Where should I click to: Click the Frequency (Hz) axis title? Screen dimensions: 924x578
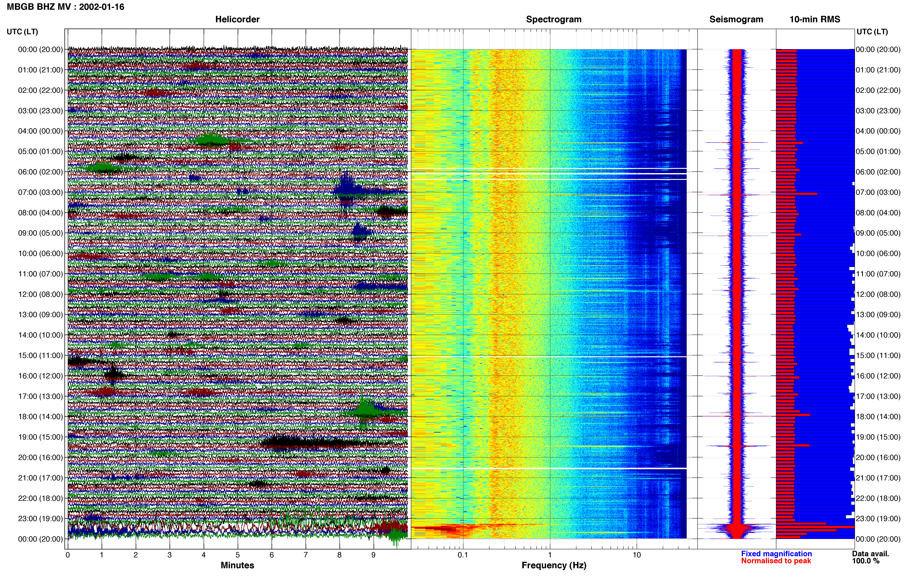coord(554,565)
